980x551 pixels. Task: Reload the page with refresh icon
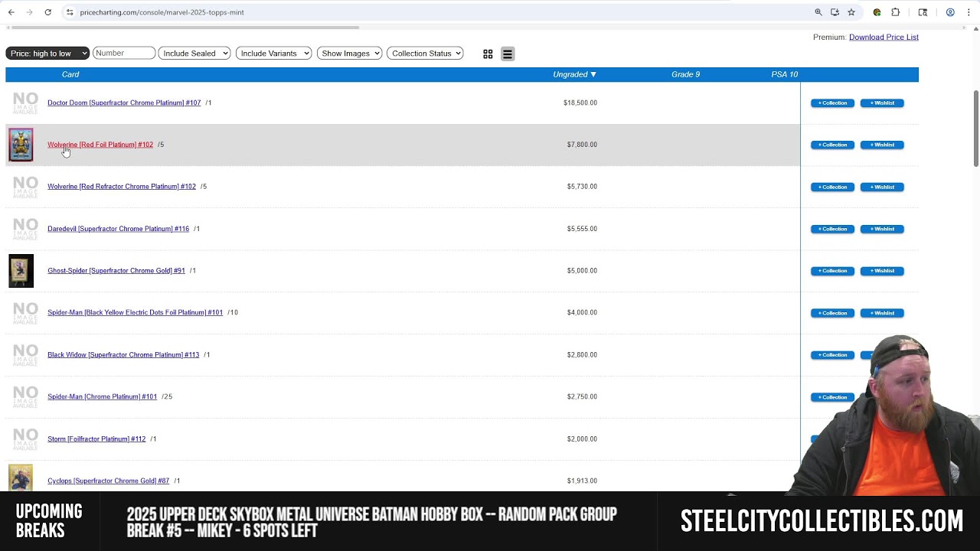[x=47, y=12]
